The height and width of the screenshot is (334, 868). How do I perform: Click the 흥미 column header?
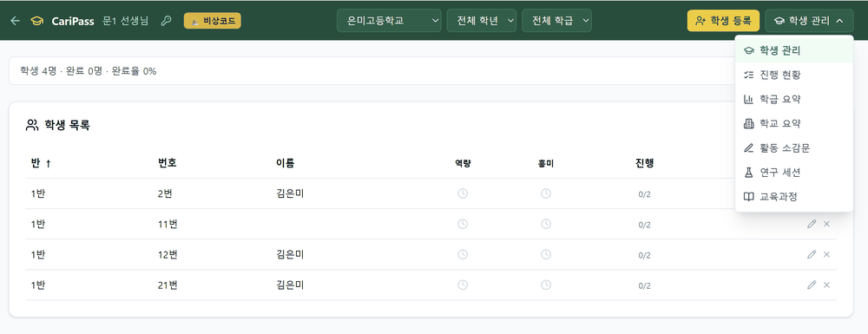[x=546, y=164]
